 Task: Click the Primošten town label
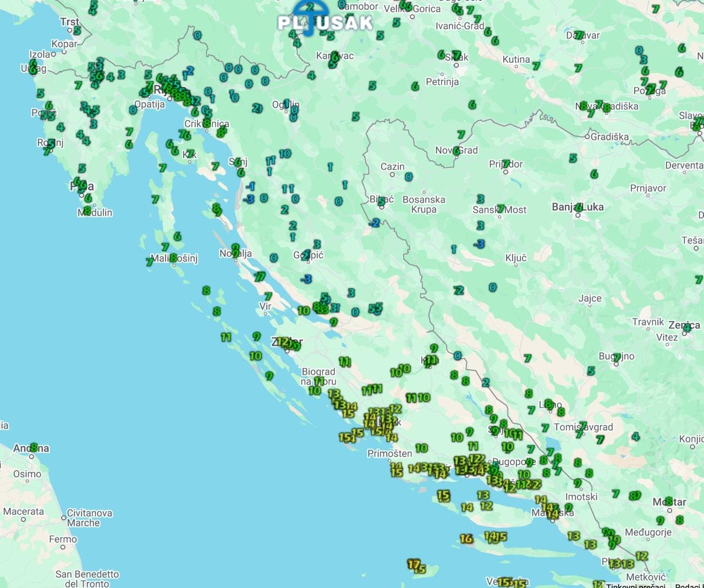(389, 453)
